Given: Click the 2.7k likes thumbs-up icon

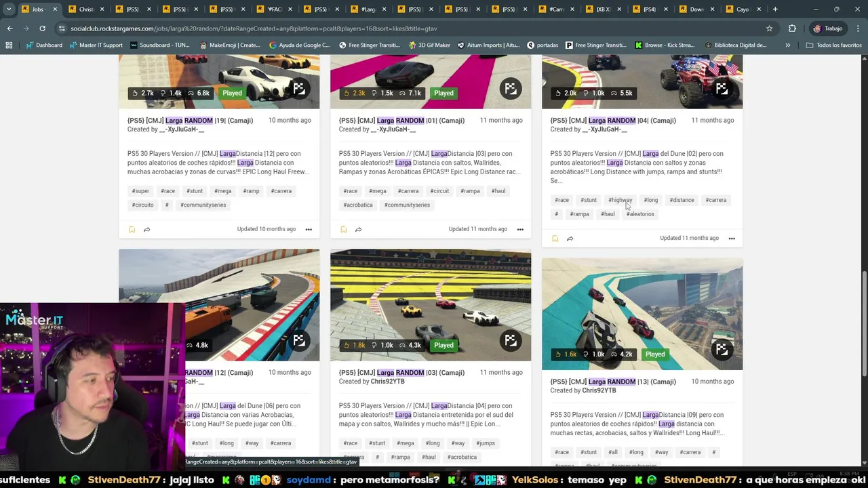Looking at the screenshot, I should click(x=134, y=93).
